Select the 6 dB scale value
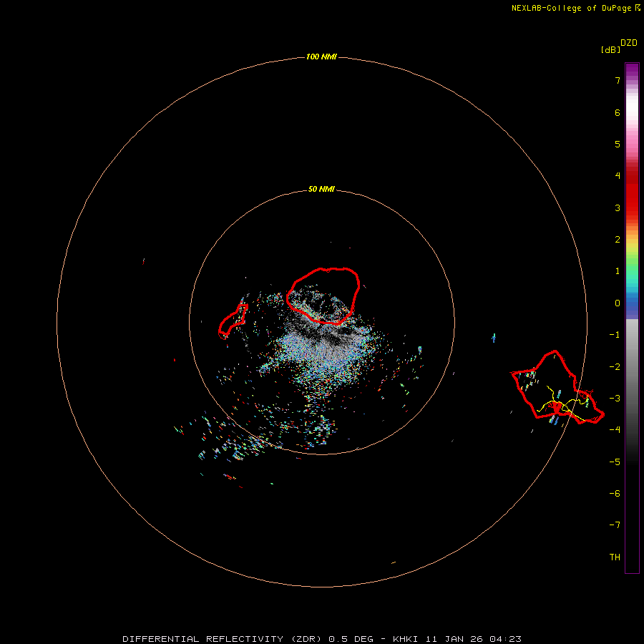The image size is (644, 644). [x=618, y=112]
